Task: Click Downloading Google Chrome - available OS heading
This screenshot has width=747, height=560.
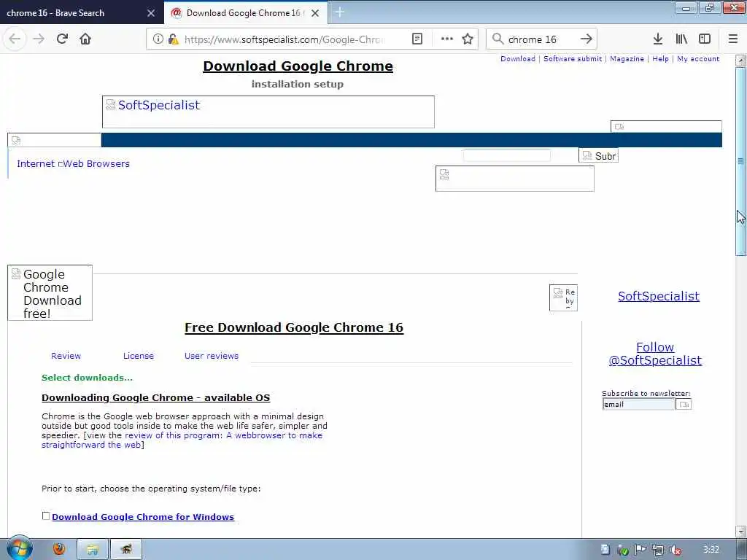Action: click(x=156, y=397)
